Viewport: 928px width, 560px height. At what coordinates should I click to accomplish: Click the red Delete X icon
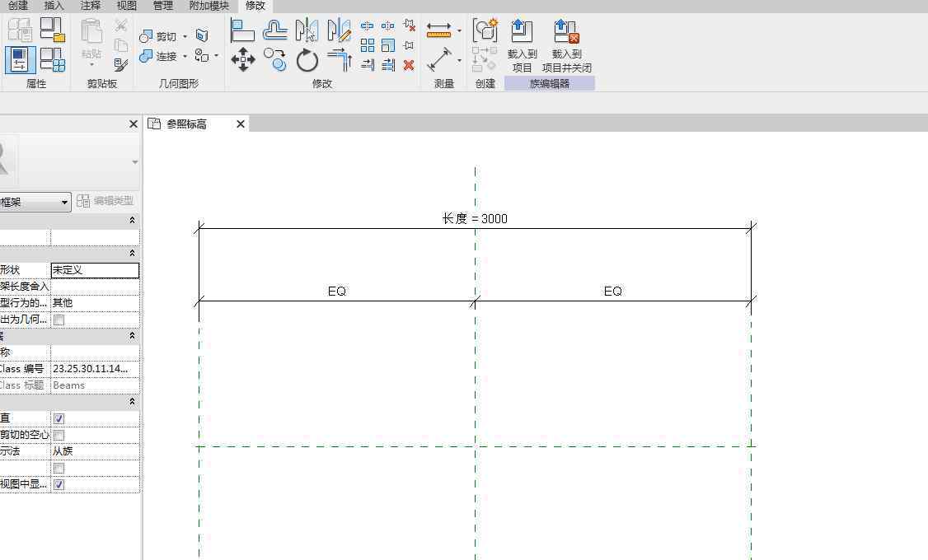click(408, 65)
